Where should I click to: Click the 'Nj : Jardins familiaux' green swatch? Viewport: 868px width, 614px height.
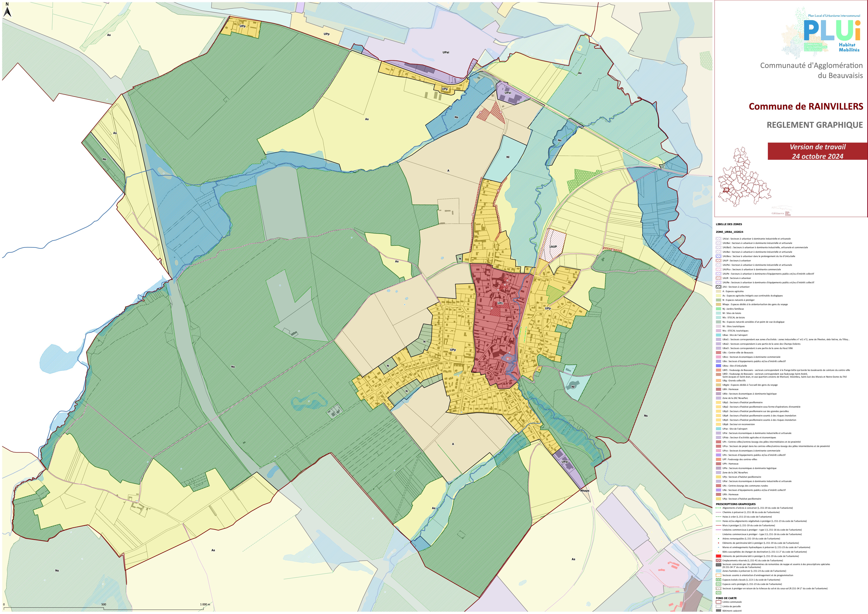(x=718, y=309)
